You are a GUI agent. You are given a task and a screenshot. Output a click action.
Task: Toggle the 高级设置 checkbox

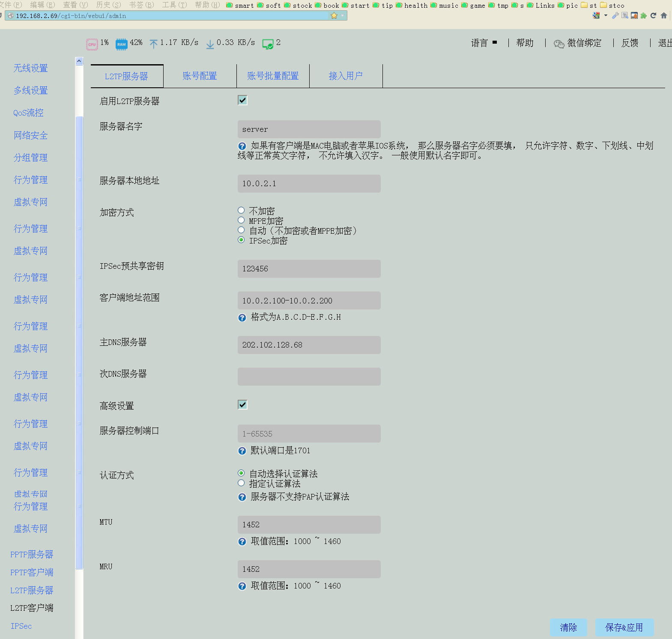tap(242, 404)
